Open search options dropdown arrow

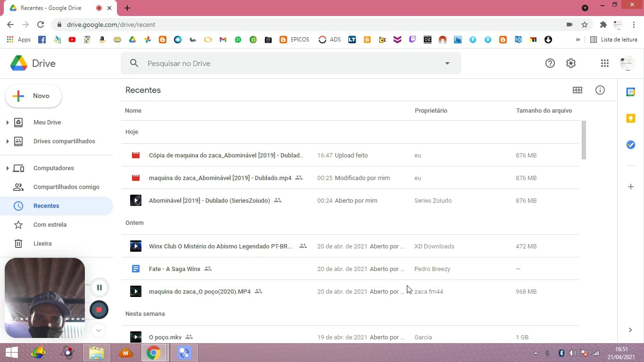pyautogui.click(x=447, y=63)
